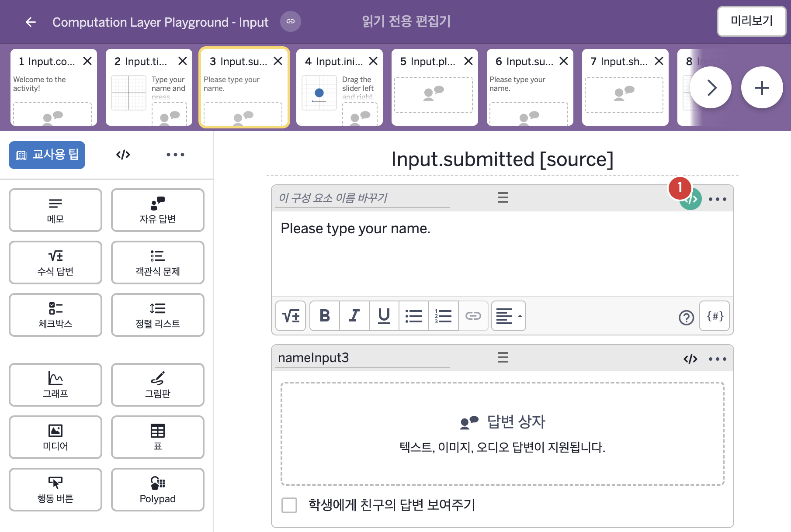
Task: Click the note component rename field
Action: (363, 198)
